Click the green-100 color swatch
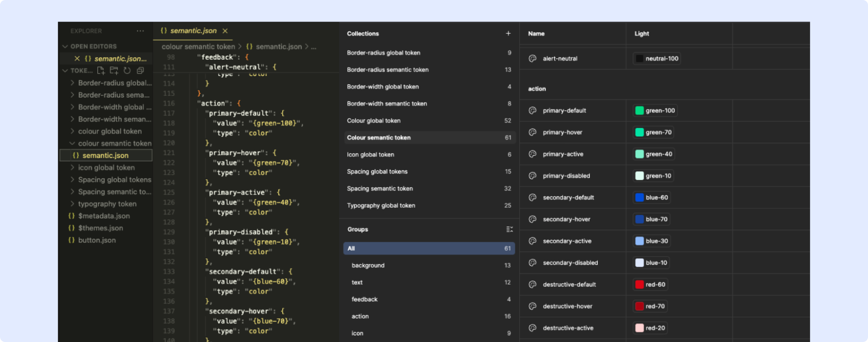Image resolution: width=868 pixels, height=342 pixels. [639, 110]
